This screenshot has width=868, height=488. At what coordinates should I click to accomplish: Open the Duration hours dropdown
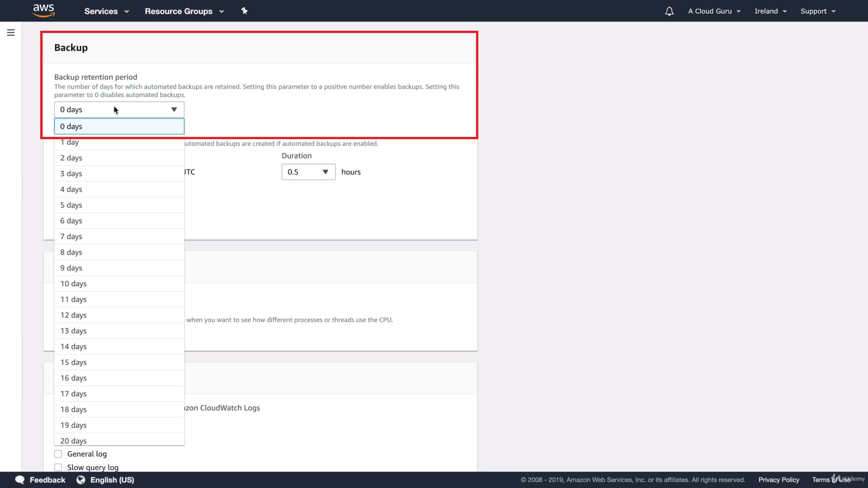pyautogui.click(x=308, y=172)
